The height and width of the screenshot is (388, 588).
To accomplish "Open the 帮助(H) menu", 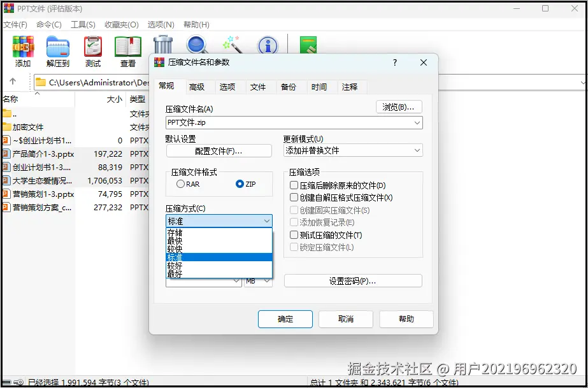I will tap(196, 25).
